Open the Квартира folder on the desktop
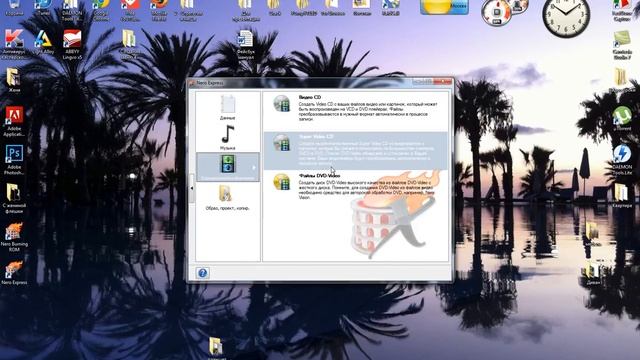 622,196
